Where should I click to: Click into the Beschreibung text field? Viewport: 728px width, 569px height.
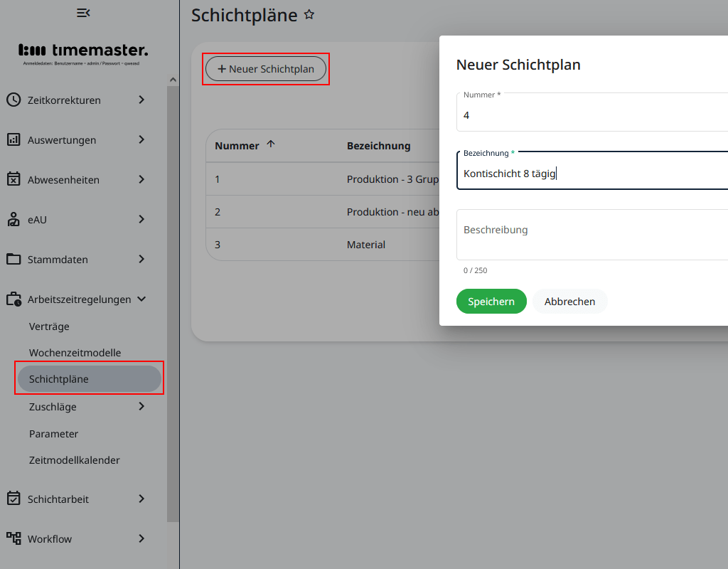(x=590, y=235)
